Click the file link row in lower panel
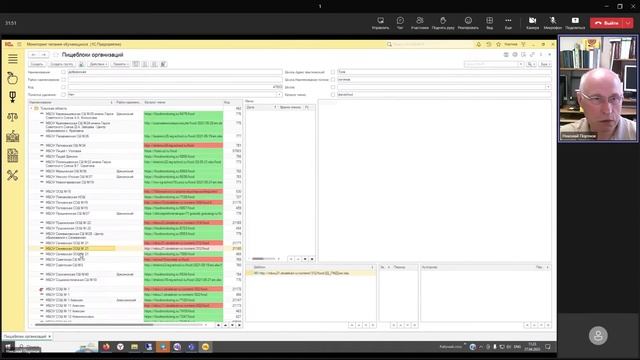640x360 pixels. pos(310,273)
